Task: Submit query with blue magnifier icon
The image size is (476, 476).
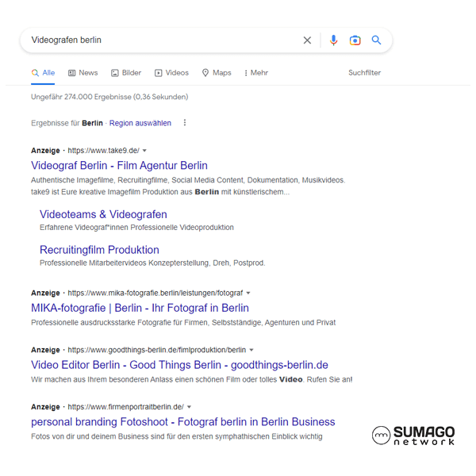Action: (x=376, y=40)
